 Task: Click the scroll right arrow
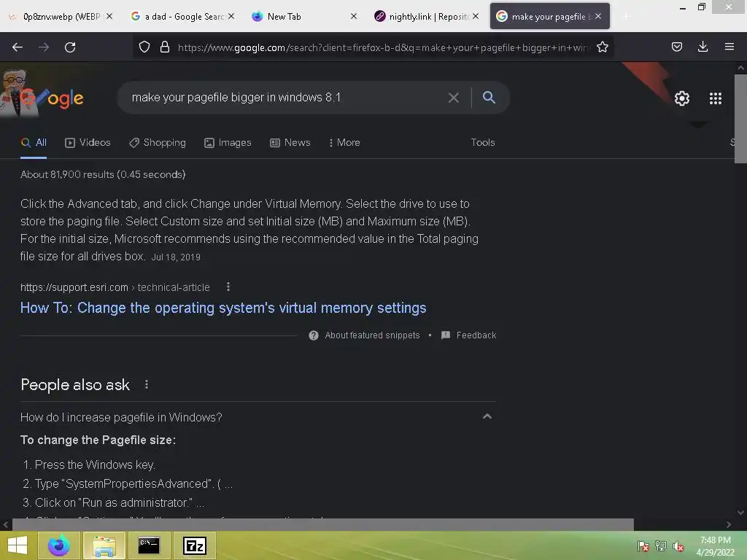pos(729,524)
